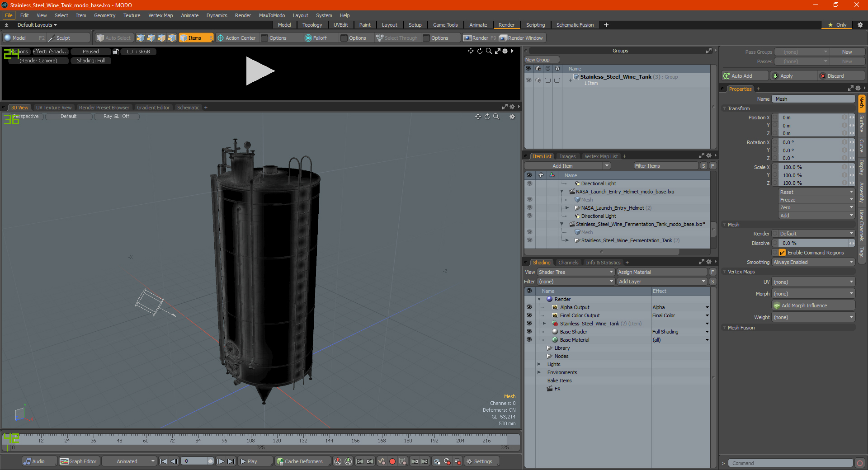Step to previous frame

(x=174, y=461)
